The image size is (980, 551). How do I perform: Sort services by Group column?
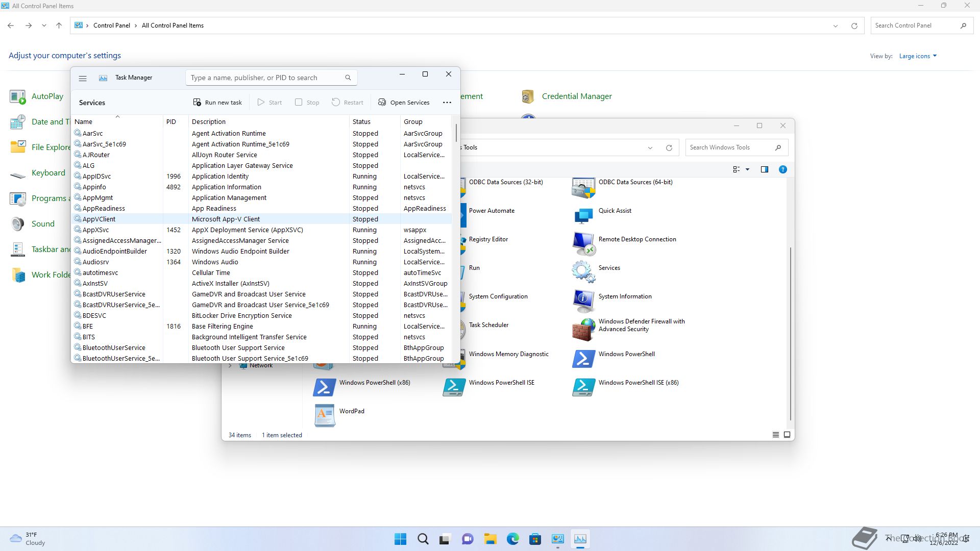[x=426, y=122]
